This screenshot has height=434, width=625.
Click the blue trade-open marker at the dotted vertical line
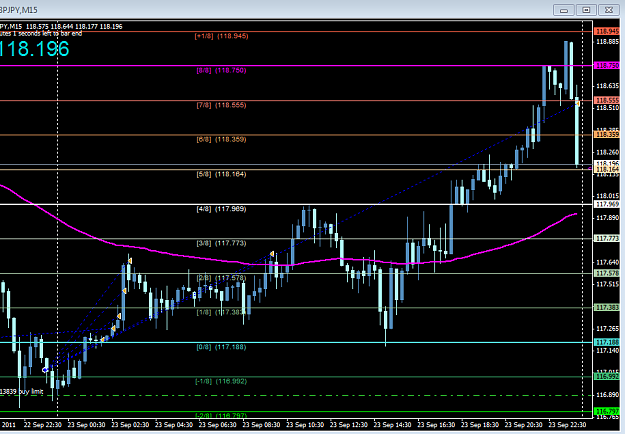(x=45, y=370)
